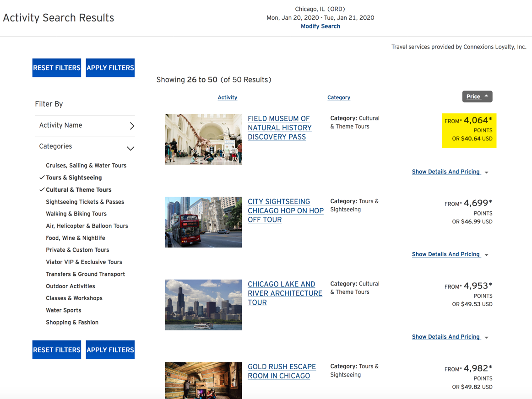Click the highlighted 4,064 points price box
The image size is (532, 399).
coord(469,130)
